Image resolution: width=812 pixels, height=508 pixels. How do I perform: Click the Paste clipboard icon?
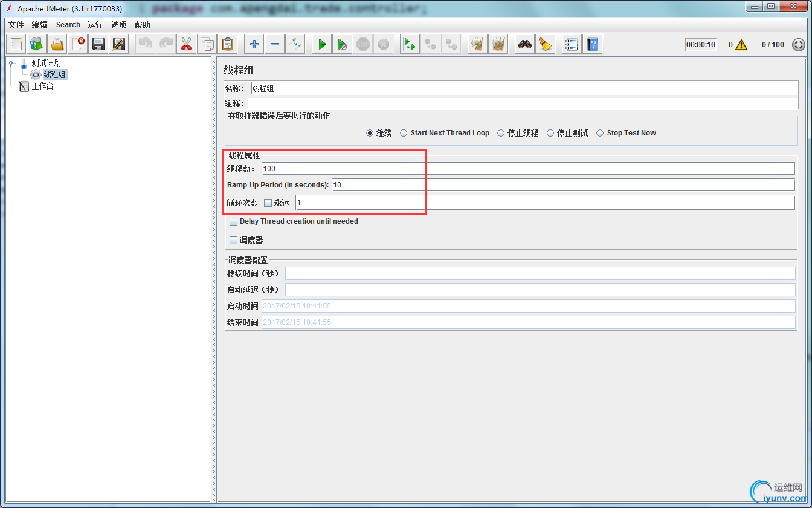coord(228,44)
